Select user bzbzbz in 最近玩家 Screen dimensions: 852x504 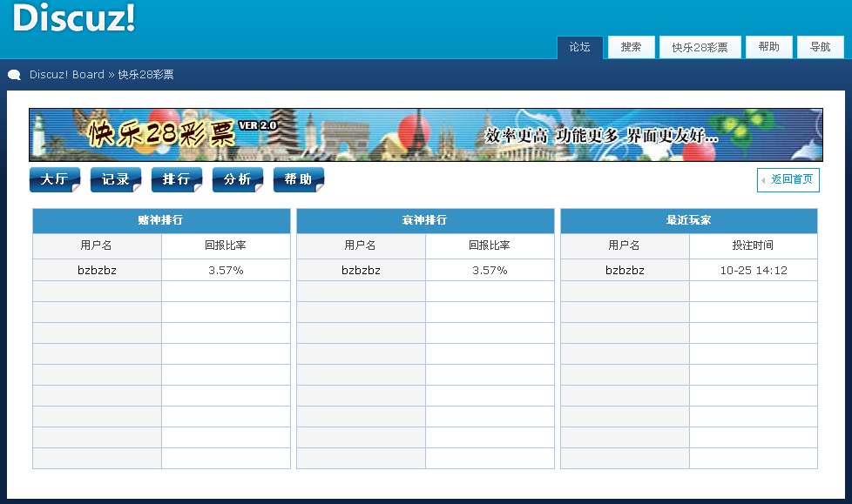coord(625,270)
